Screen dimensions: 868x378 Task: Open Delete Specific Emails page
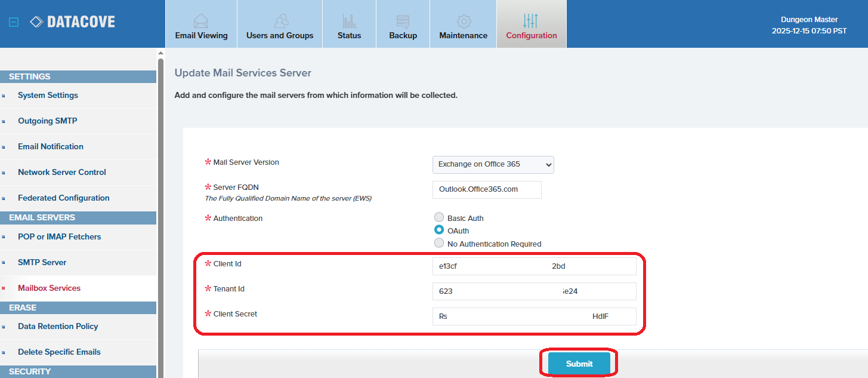[x=60, y=352]
